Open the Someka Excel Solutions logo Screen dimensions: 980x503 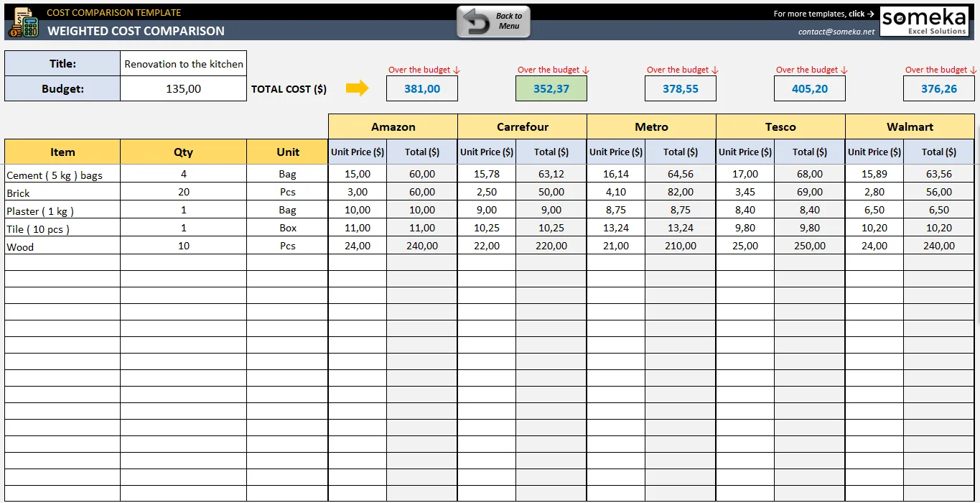(924, 22)
